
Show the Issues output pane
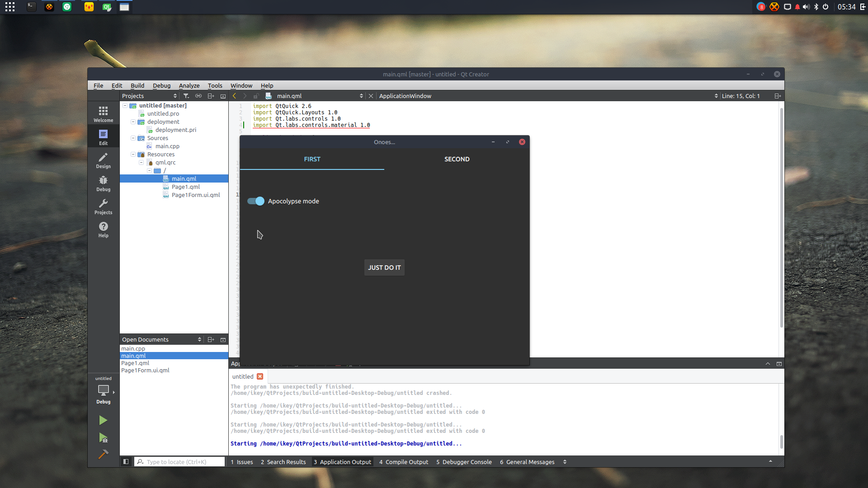[x=242, y=462]
